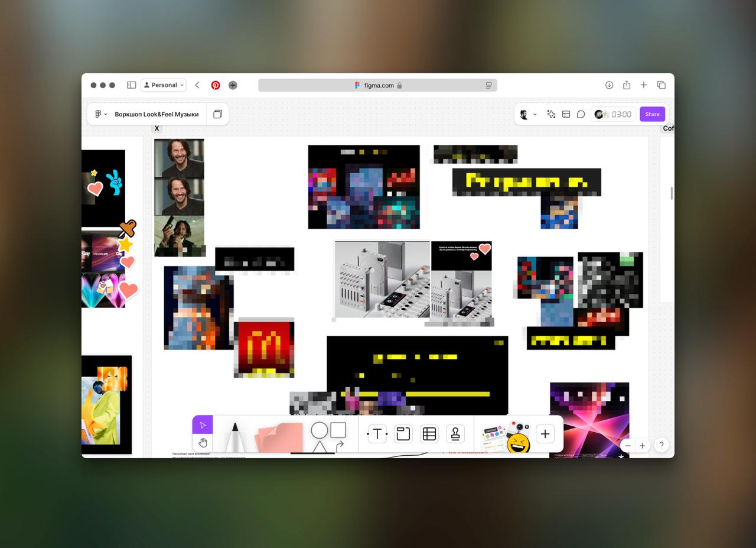Open the Figma main menu
Viewport: 756px width, 548px height.
(101, 114)
